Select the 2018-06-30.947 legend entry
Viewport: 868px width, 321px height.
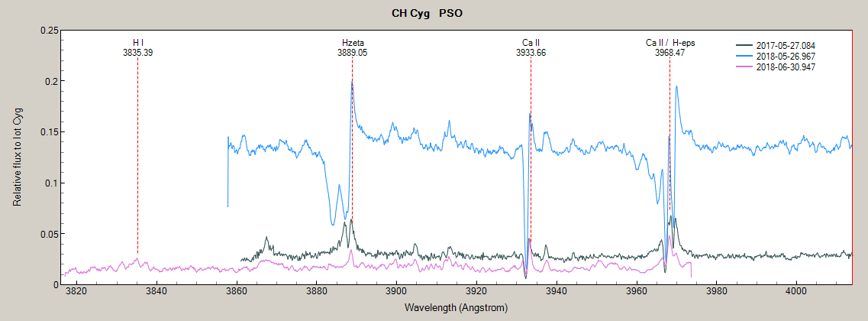(x=776, y=66)
